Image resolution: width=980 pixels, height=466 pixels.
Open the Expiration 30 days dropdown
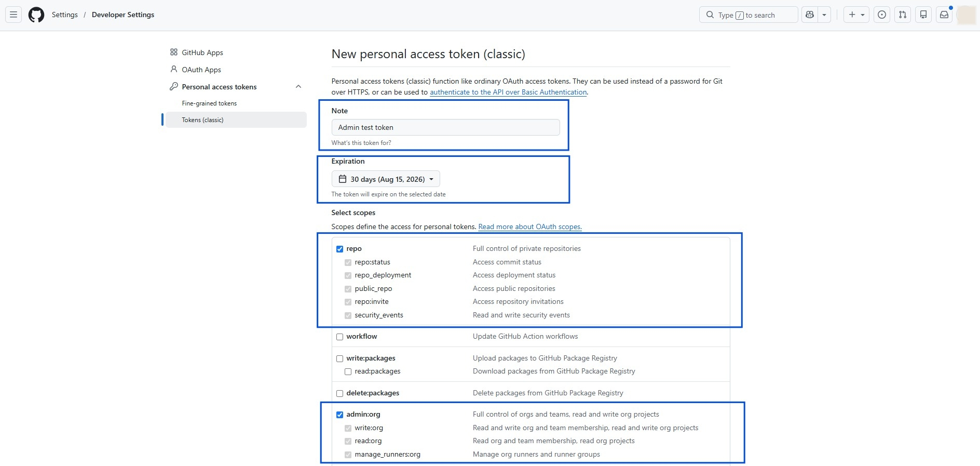click(x=386, y=179)
